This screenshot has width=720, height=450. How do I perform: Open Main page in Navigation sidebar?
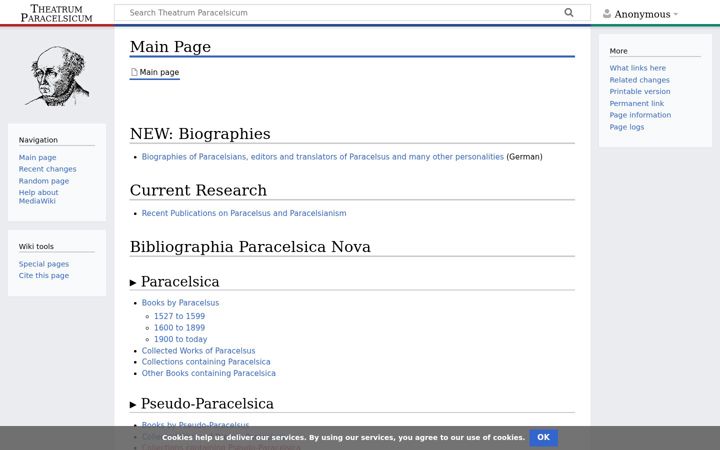tap(37, 158)
